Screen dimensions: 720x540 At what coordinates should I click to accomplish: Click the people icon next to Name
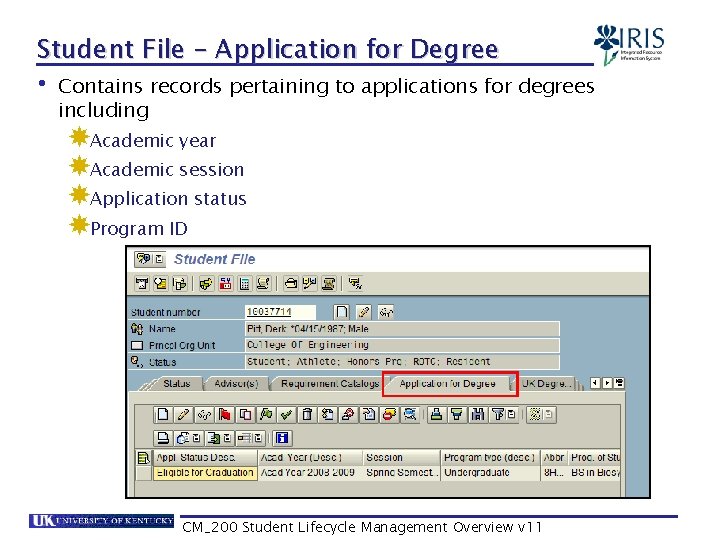click(137, 329)
